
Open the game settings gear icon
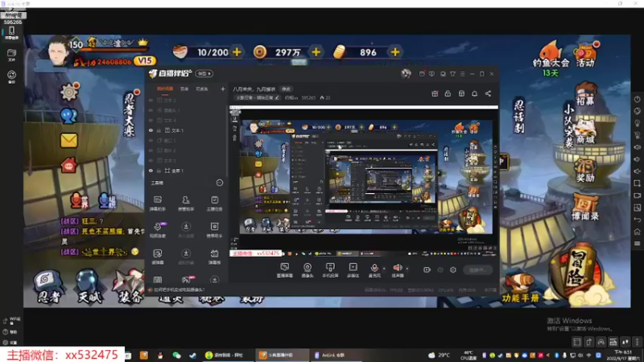coord(69,92)
